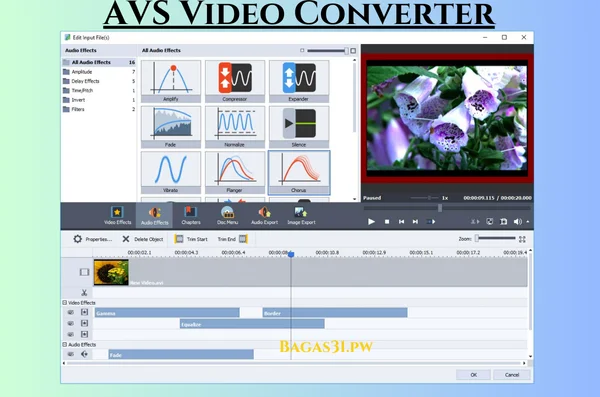Adjust the effect thumbnail size slider
The width and height of the screenshot is (600, 397).
point(327,51)
